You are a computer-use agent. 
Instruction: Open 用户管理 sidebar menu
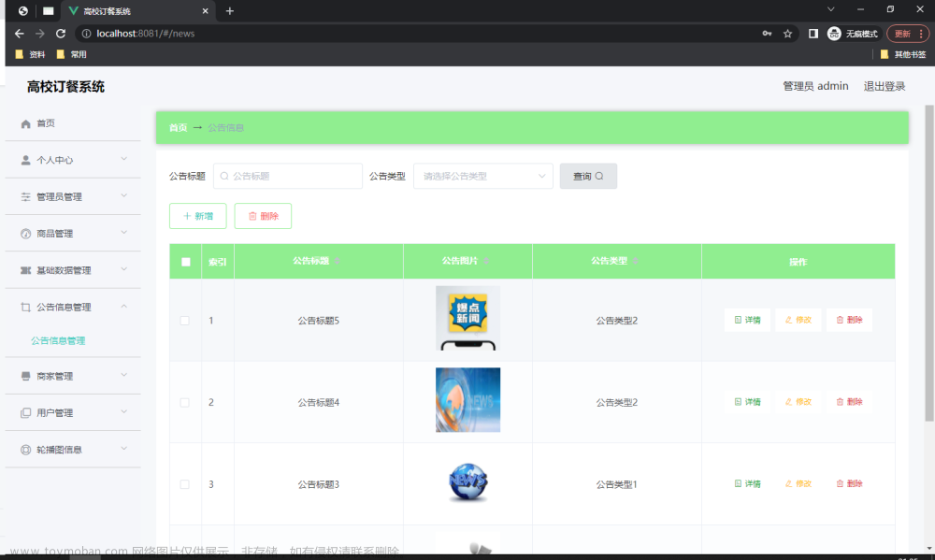point(73,412)
